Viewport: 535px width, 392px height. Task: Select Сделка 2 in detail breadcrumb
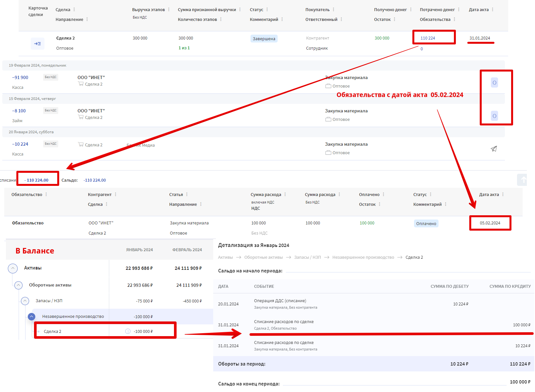[x=414, y=257]
